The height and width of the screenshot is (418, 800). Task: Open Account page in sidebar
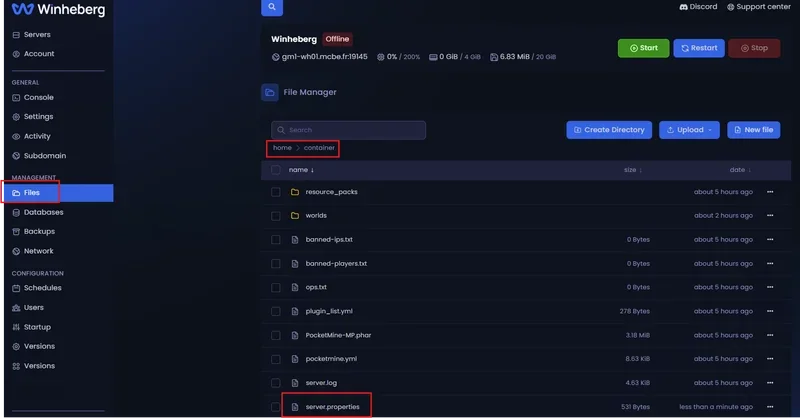(33, 54)
